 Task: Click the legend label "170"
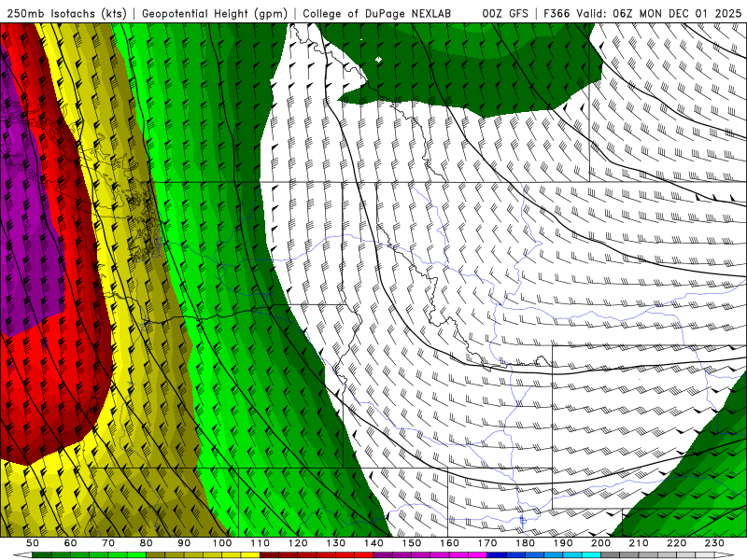[487, 543]
